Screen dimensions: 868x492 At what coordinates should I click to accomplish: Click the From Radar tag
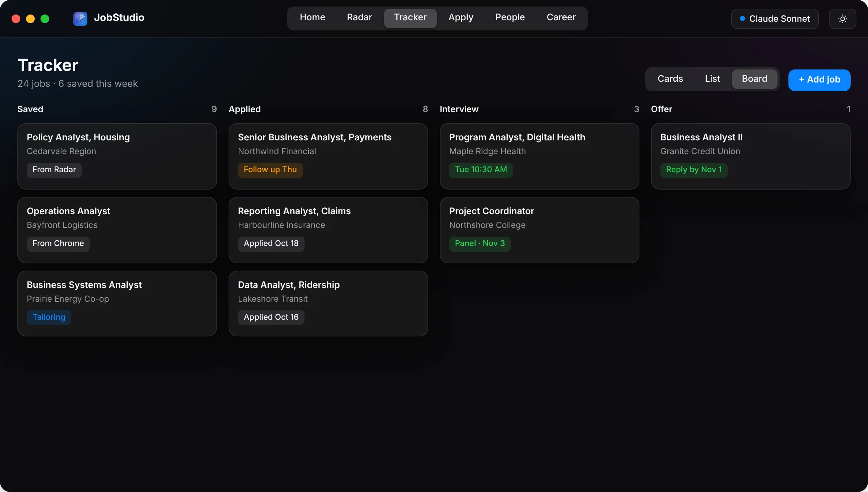(x=54, y=170)
